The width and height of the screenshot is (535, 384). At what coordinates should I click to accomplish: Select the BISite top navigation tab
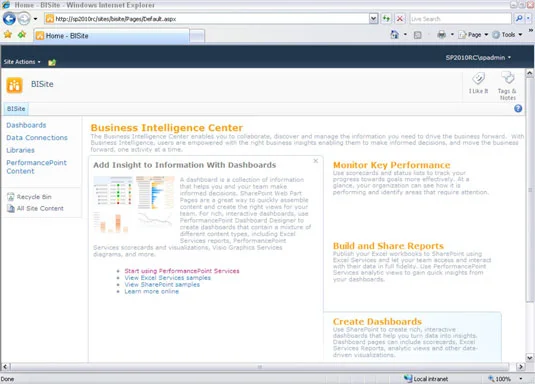coord(16,109)
